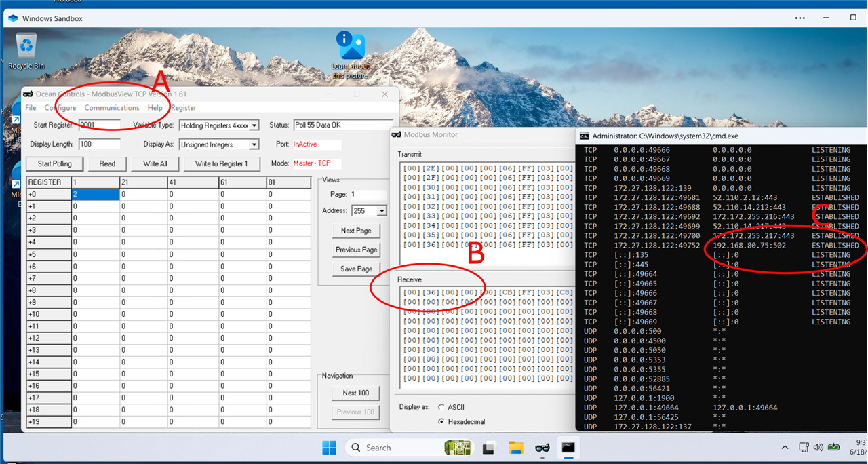
Task: Open the File menu in ModbusView
Action: (31, 108)
